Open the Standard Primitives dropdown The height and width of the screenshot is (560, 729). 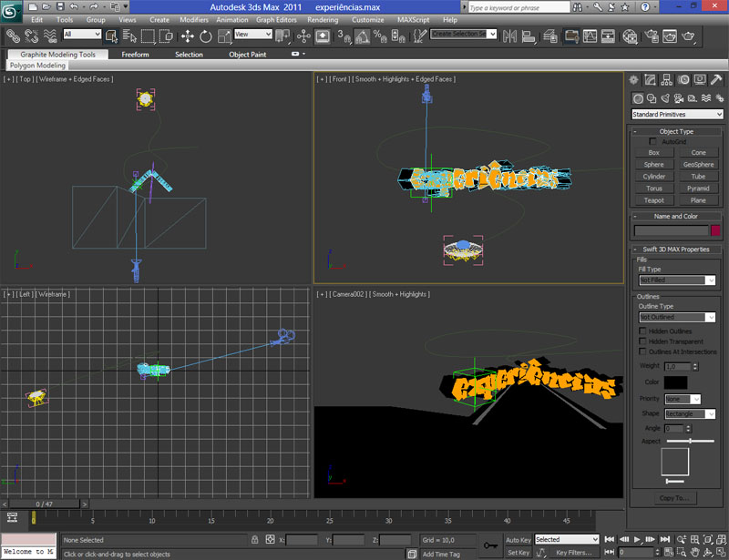677,115
